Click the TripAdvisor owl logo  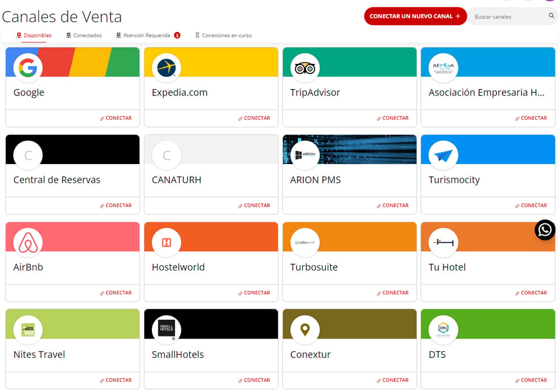coord(305,67)
